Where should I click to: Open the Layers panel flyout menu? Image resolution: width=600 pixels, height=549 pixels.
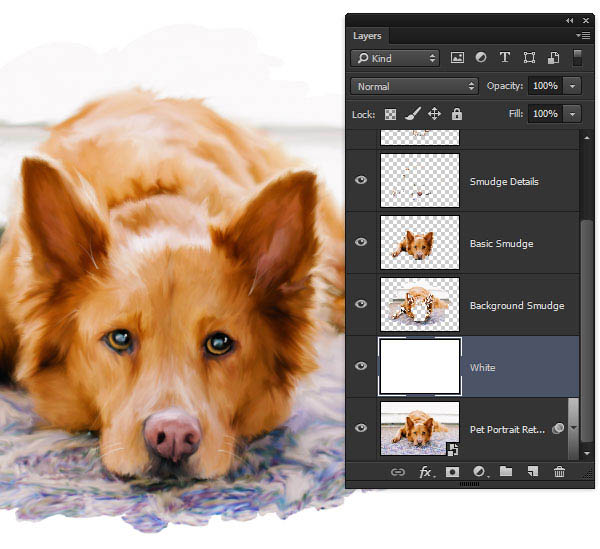click(x=584, y=36)
